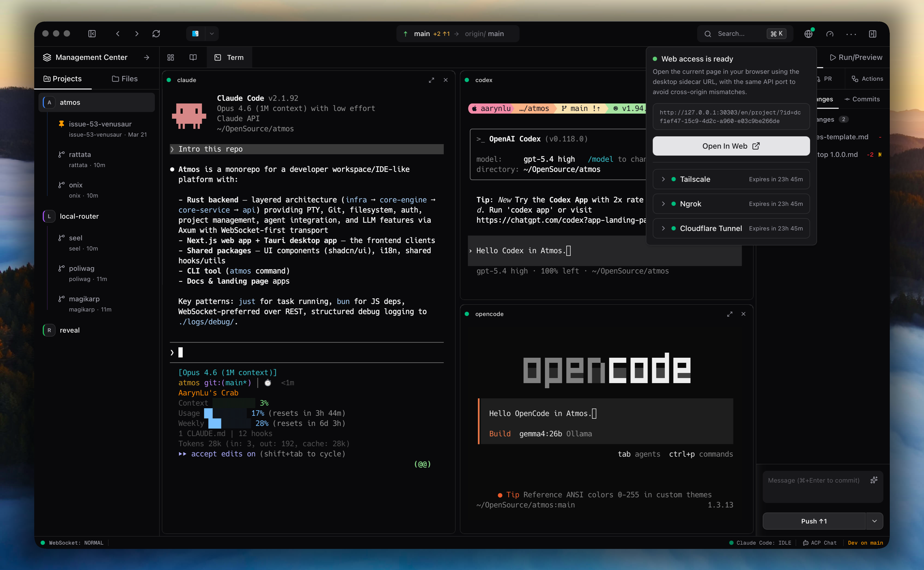Click the codex pane title
Screen dimensions: 924x570
(484, 80)
